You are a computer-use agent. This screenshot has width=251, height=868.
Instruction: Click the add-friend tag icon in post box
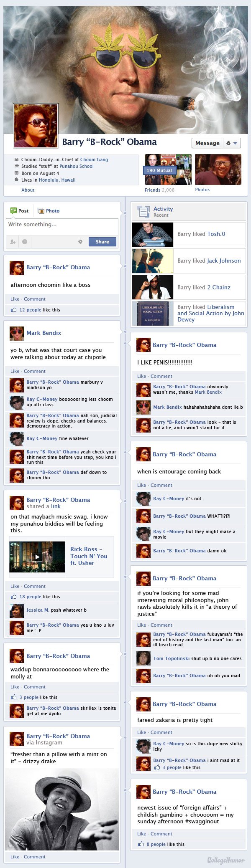(13, 242)
